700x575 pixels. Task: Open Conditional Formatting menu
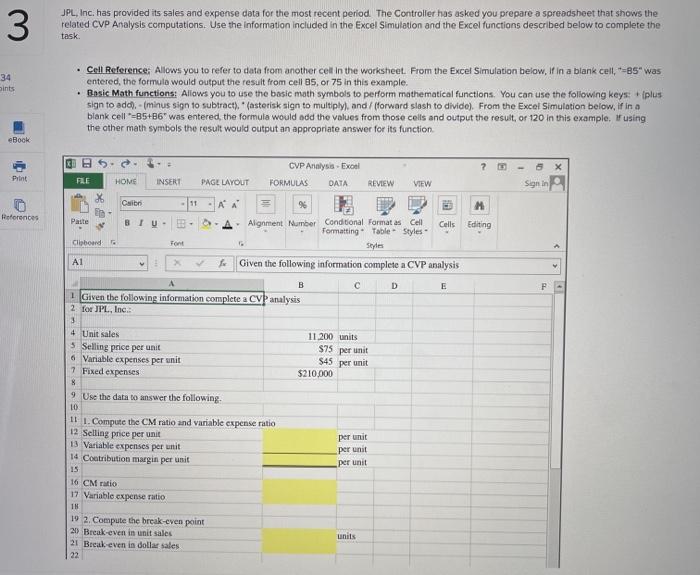click(x=343, y=215)
